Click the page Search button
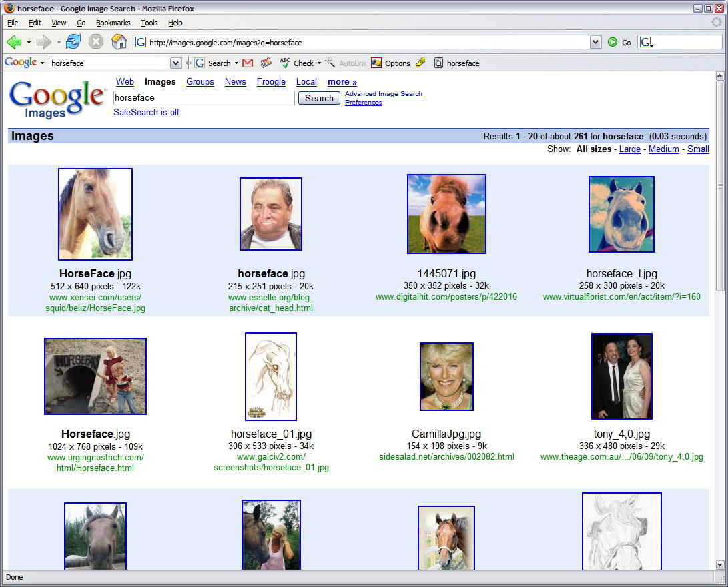The width and height of the screenshot is (728, 587). tap(319, 98)
